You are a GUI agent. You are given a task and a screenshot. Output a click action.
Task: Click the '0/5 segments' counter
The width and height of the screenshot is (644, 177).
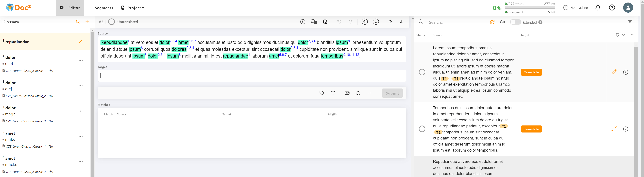(515, 12)
